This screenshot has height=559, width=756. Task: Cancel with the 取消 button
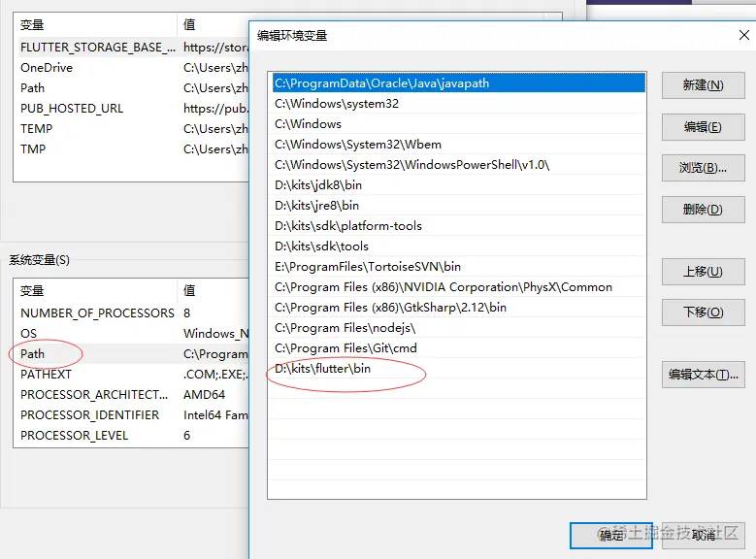(x=703, y=536)
